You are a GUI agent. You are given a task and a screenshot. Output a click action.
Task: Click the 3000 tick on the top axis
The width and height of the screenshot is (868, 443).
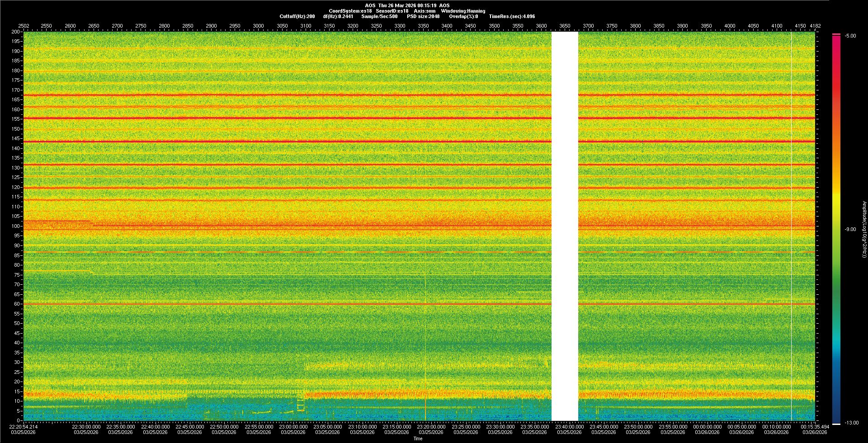point(258,26)
